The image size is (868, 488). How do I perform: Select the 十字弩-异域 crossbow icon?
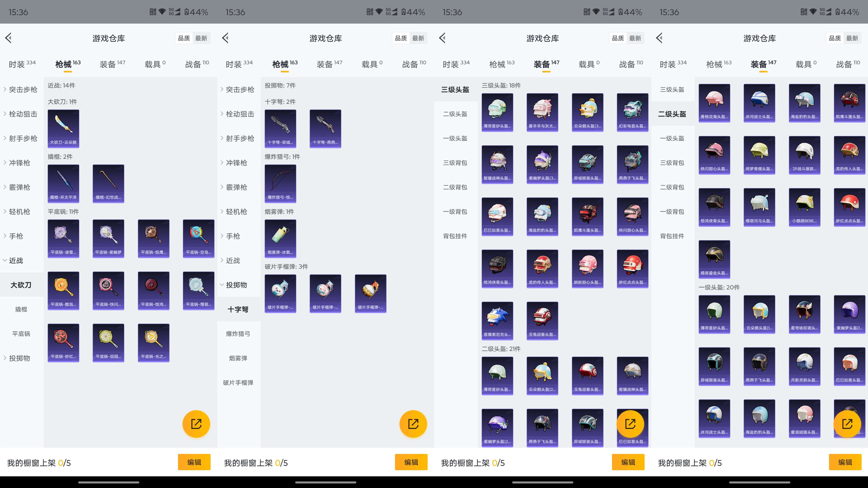(x=280, y=129)
